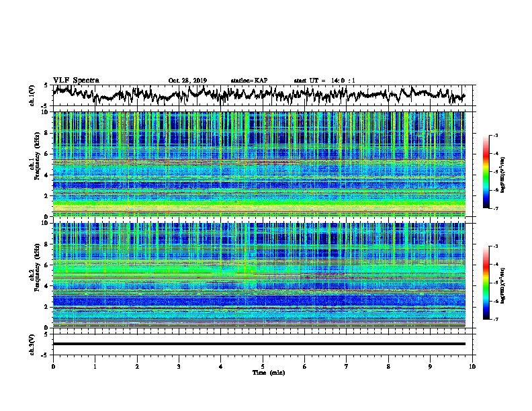
Task: Click the ch.1 spectrogram 8 kHz tick label
Action: point(47,133)
